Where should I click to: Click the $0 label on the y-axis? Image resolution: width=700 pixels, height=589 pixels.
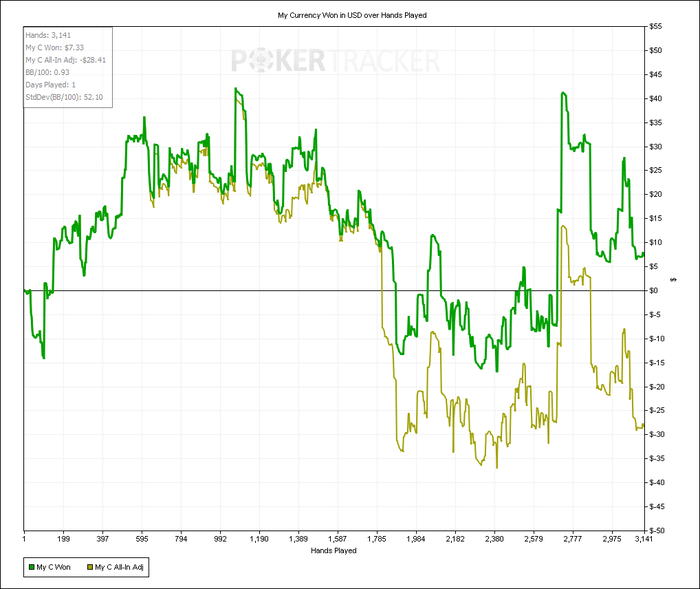click(x=653, y=291)
